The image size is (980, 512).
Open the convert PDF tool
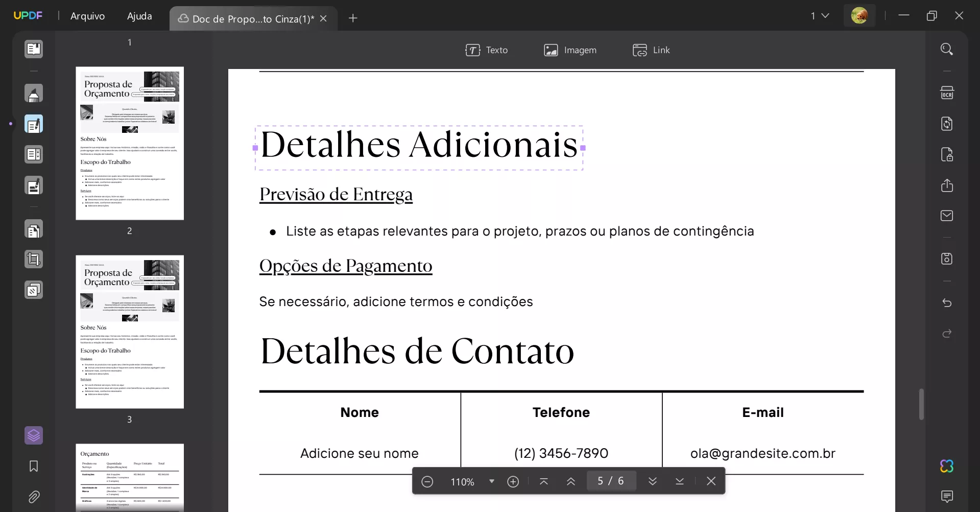tap(34, 229)
